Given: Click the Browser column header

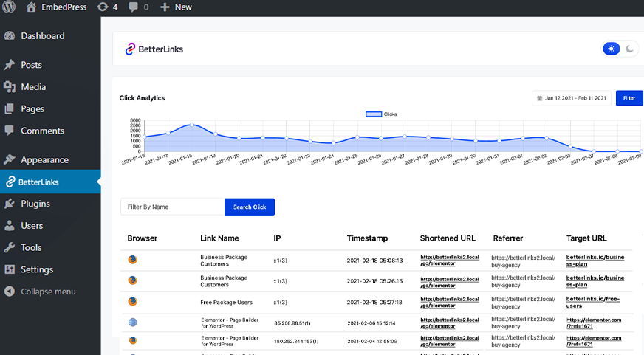Looking at the screenshot, I should point(142,238).
